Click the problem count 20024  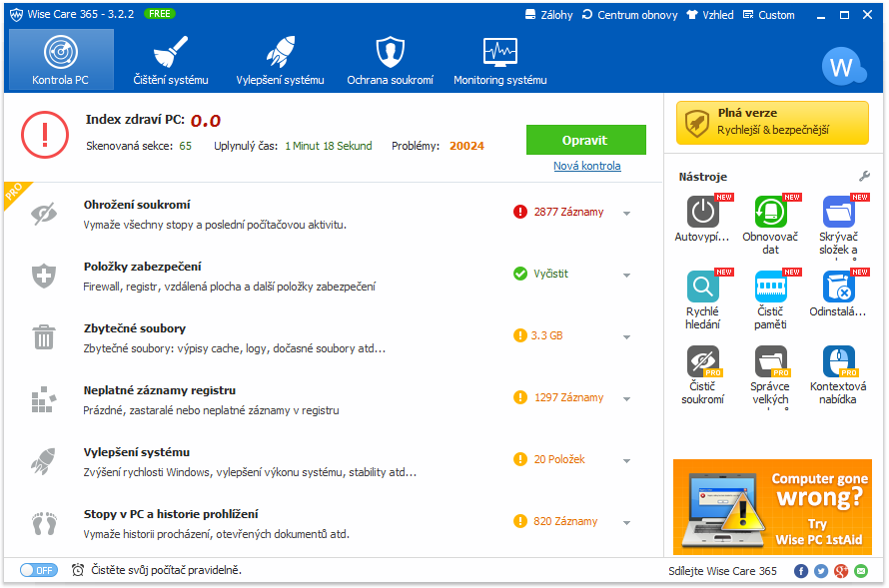tap(466, 146)
